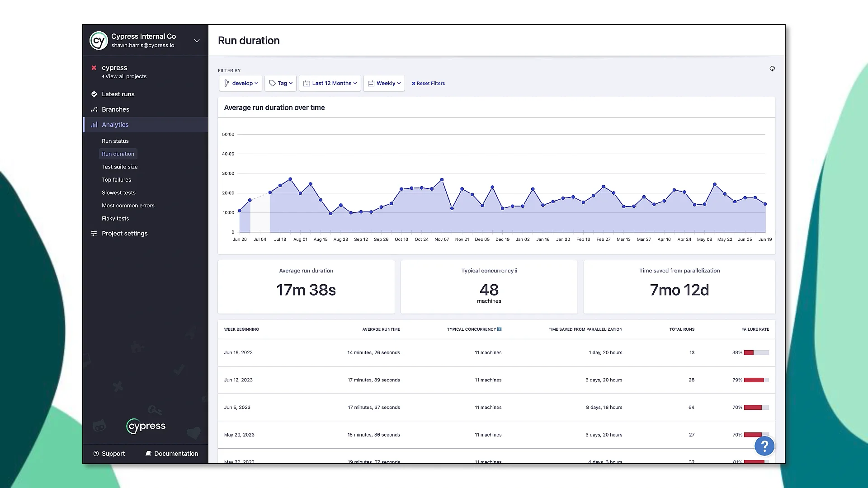868x488 pixels.
Task: Open Test suite size analytics
Action: coord(120,167)
